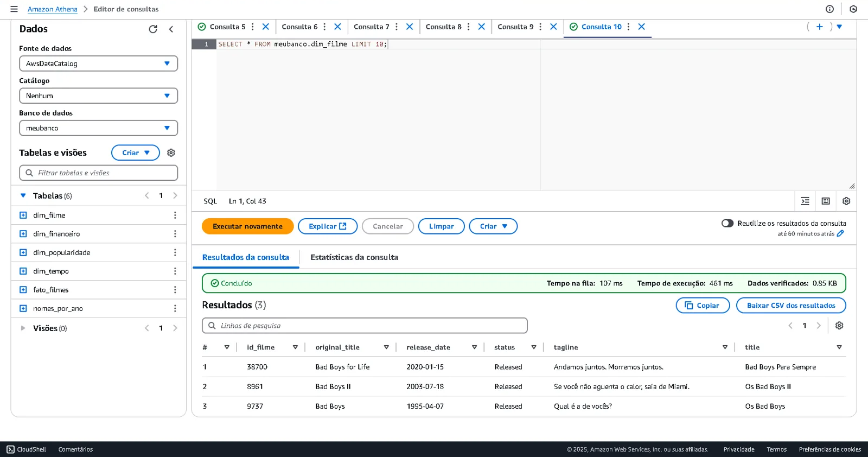This screenshot has height=457, width=868.
Task: Select Resultados da consulta tab
Action: [245, 257]
